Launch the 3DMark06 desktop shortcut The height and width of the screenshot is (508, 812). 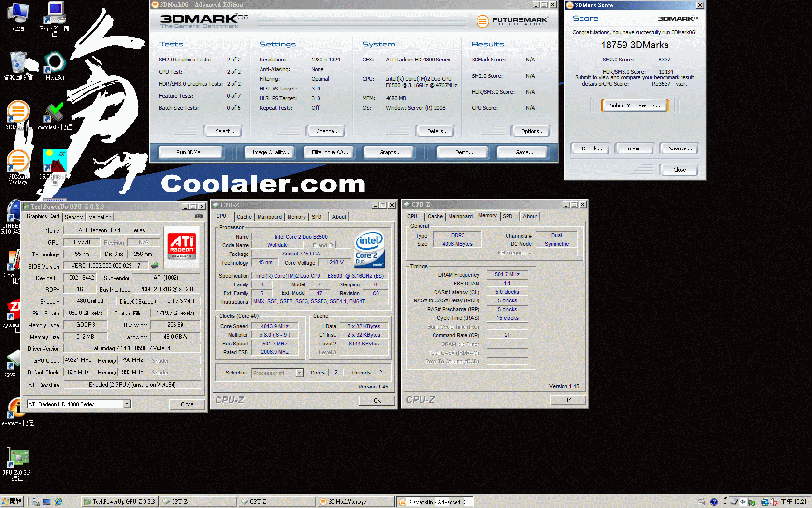[18, 115]
